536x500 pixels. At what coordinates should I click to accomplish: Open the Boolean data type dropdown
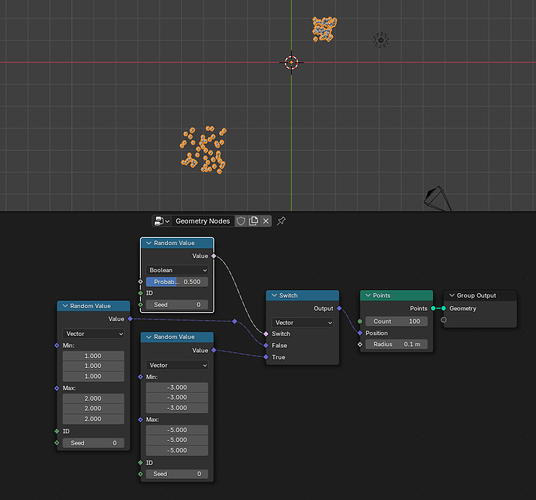pos(177,270)
